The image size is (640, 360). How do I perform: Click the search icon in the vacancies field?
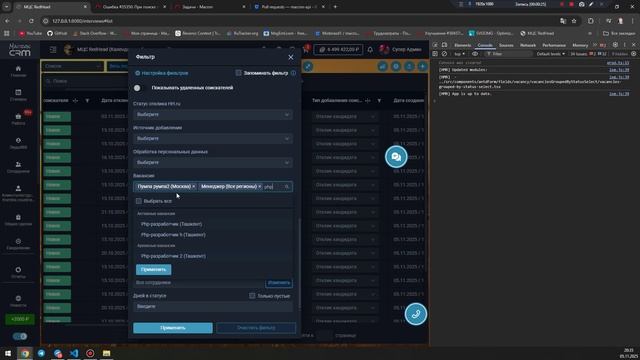(287, 187)
